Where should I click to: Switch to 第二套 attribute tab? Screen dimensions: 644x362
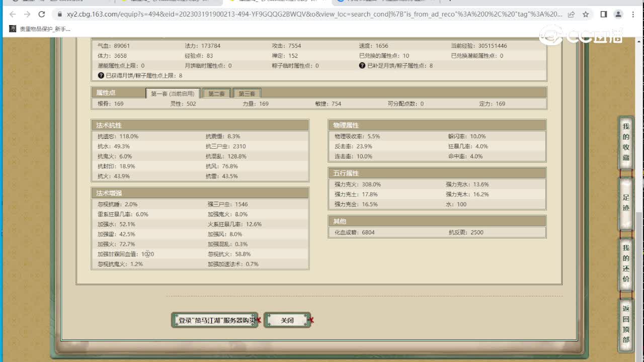217,94
